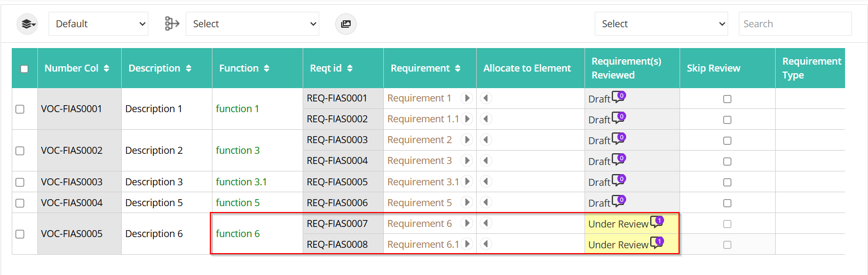The width and height of the screenshot is (868, 275).
Task: Click right arrow next to Requirement 2
Action: pyautogui.click(x=467, y=140)
